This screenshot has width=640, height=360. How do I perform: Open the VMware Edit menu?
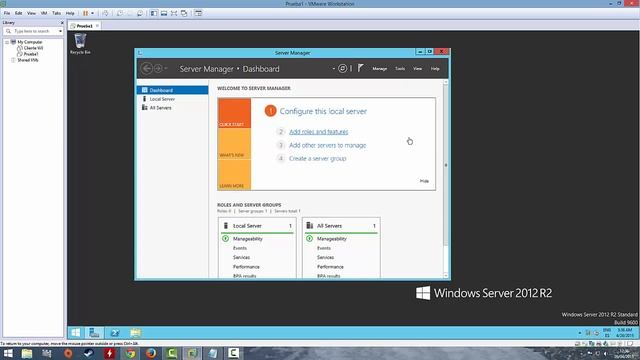click(x=18, y=13)
